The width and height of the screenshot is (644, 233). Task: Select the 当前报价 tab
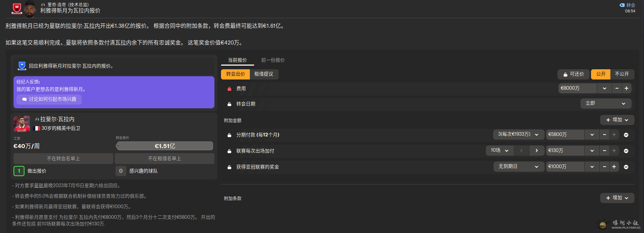(x=237, y=60)
